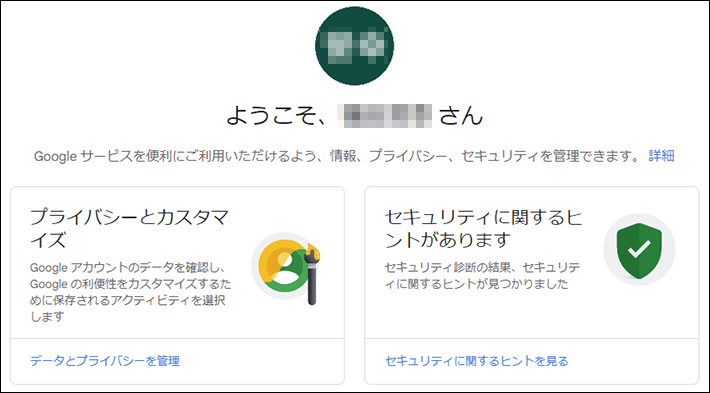Open セキュリティに関するヒントを見る link
Screen dimensions: 710x393
pyautogui.click(x=476, y=361)
